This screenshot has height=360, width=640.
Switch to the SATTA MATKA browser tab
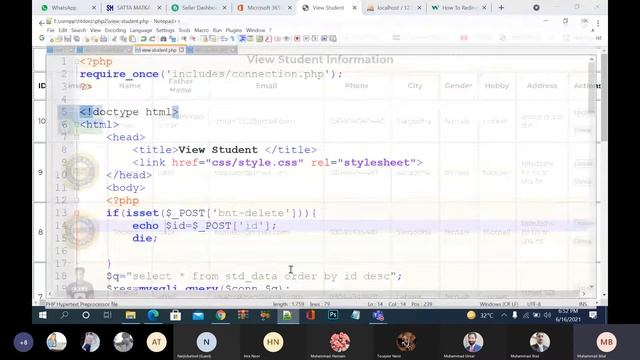click(x=133, y=8)
